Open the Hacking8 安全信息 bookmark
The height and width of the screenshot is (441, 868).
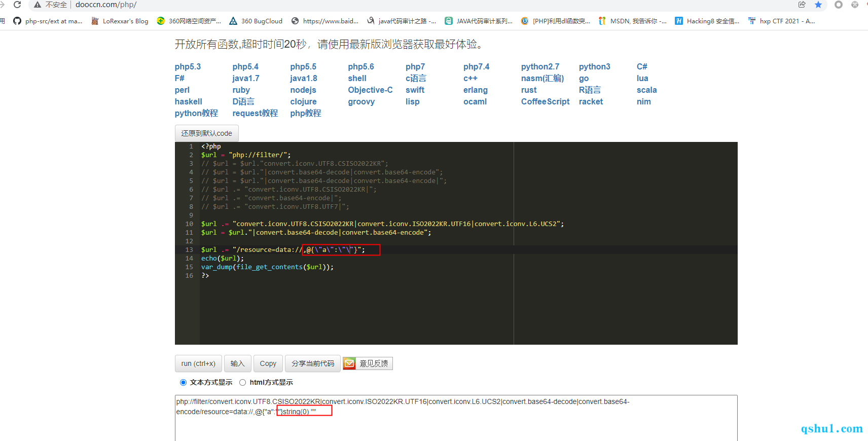[x=707, y=21]
